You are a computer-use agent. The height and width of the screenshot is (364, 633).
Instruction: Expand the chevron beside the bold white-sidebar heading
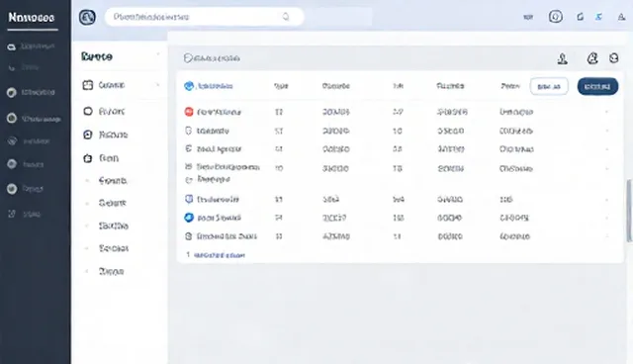click(158, 54)
